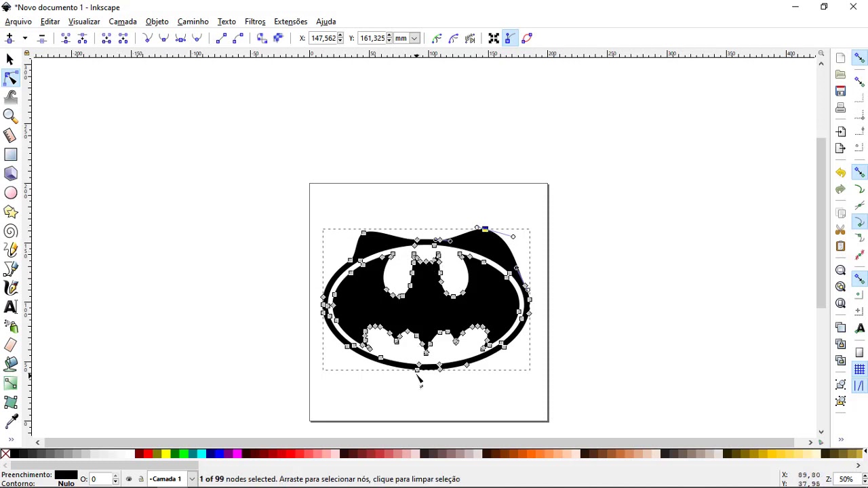Select the Spray tool
Viewport: 868px width, 488px height.
[x=10, y=326]
